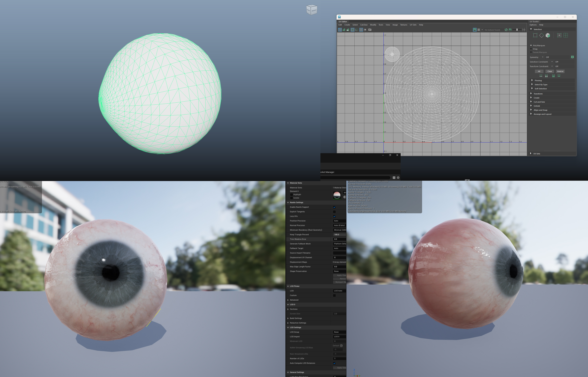
Task: Enable the Explicit Tangents checkbox
Action: [x=334, y=212]
